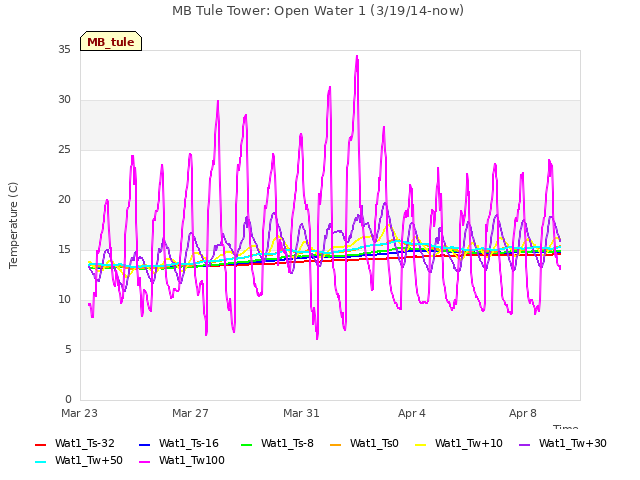The image size is (640, 480).
Task: Toggle the Wat1_Tw+50 legend entry
Action: 79,460
